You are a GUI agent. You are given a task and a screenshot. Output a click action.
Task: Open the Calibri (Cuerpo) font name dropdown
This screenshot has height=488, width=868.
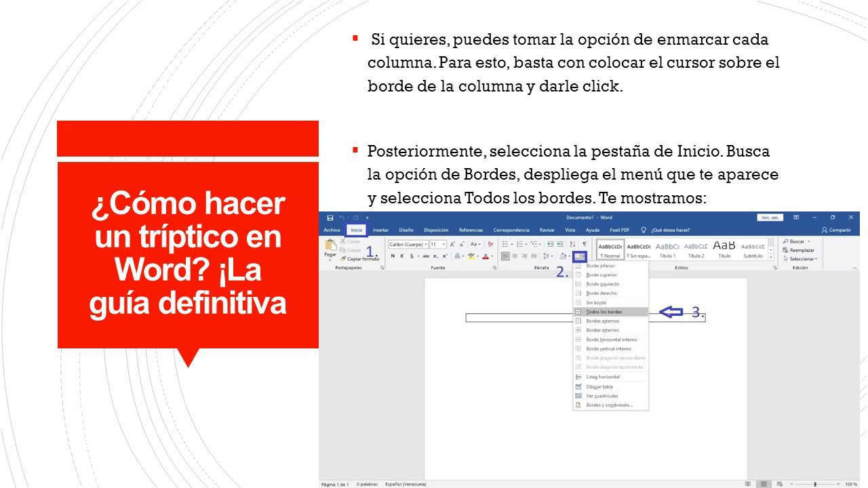coord(426,245)
